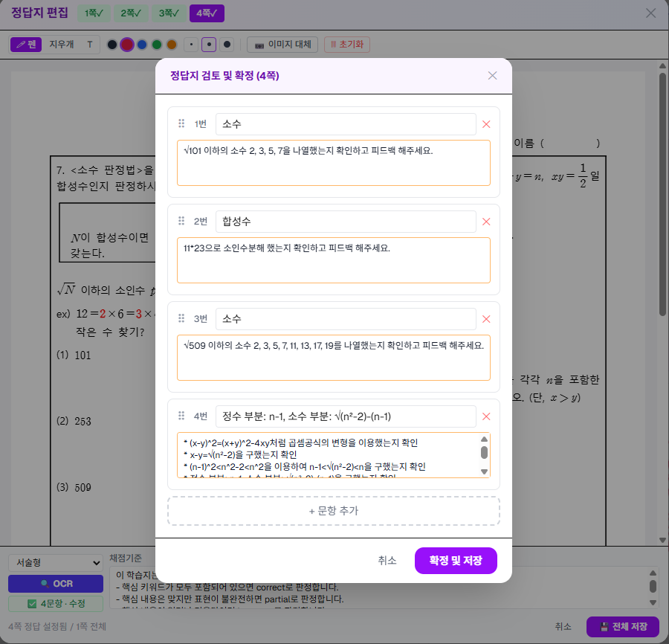The image size is (669, 644).
Task: Edit the 1번 answer field containing 소수
Action: 346,124
